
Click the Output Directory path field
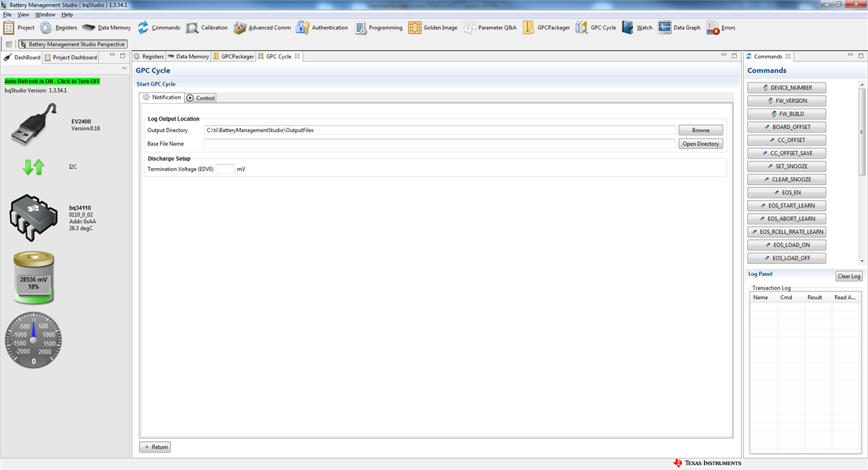click(440, 130)
